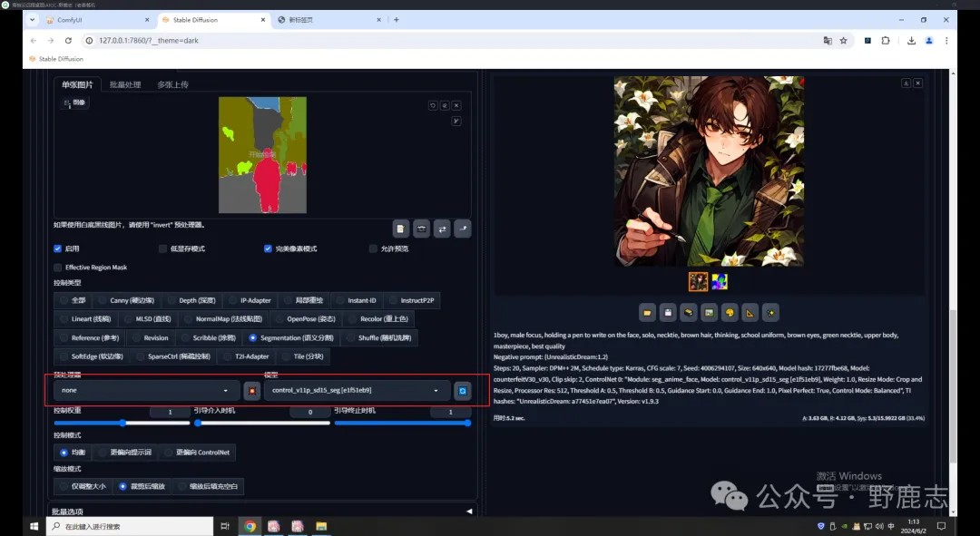Select 缩放后填充空白 resize mode
The width and height of the screenshot is (980, 536).
(x=207, y=486)
